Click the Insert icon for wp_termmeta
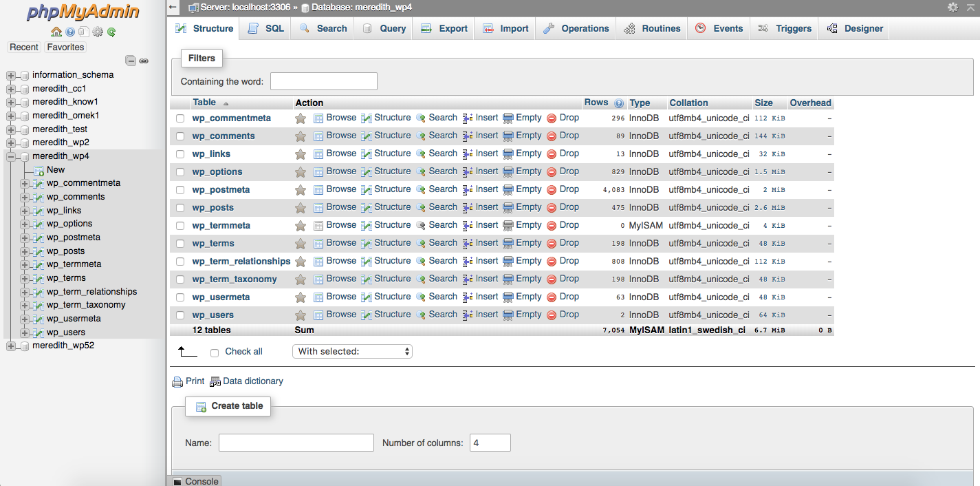The width and height of the screenshot is (980, 486). pyautogui.click(x=468, y=226)
